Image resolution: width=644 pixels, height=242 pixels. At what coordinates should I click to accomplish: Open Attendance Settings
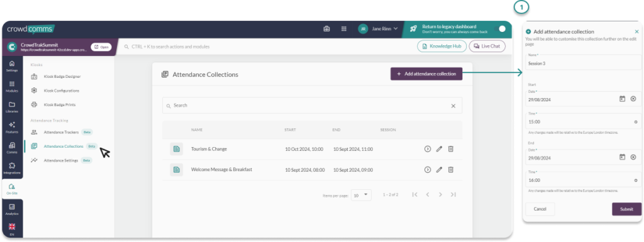coord(62,160)
